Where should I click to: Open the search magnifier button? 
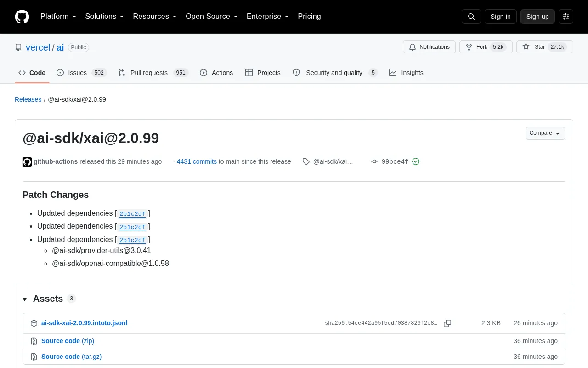pos(471,17)
